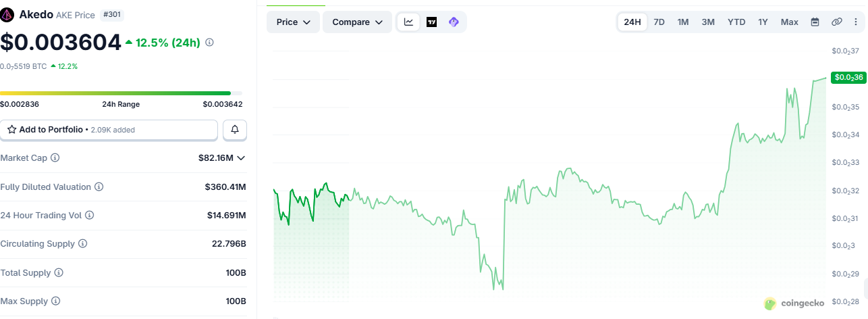
Task: Click the green $0.0₂36 current price tag
Action: click(848, 77)
